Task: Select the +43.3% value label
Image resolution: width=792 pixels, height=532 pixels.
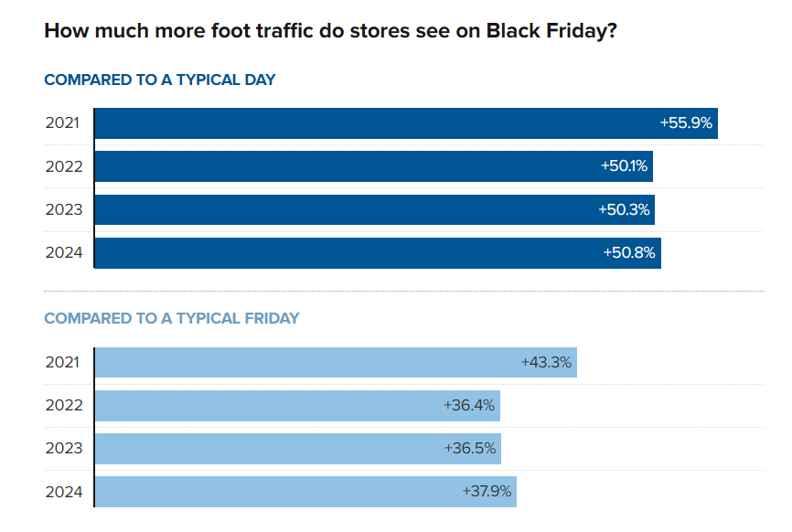Action: coord(546,362)
